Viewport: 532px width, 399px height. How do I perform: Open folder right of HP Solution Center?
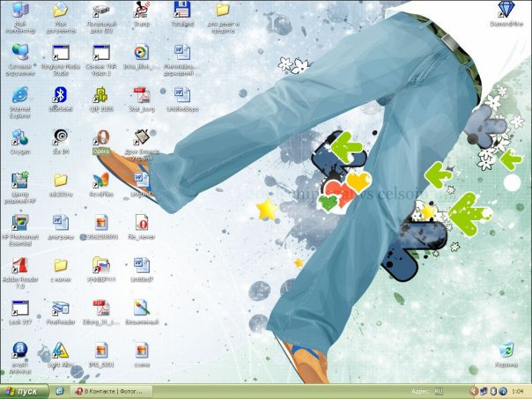tap(61, 181)
